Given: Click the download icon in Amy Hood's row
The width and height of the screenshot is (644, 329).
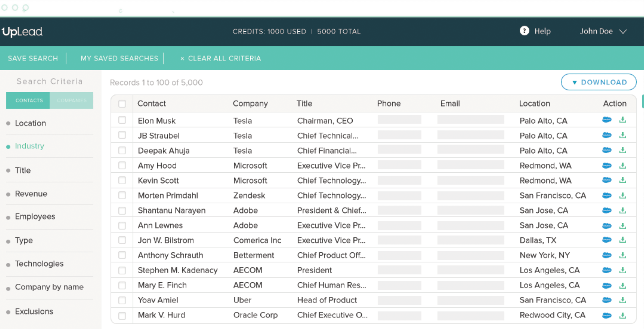Looking at the screenshot, I should (x=622, y=165).
